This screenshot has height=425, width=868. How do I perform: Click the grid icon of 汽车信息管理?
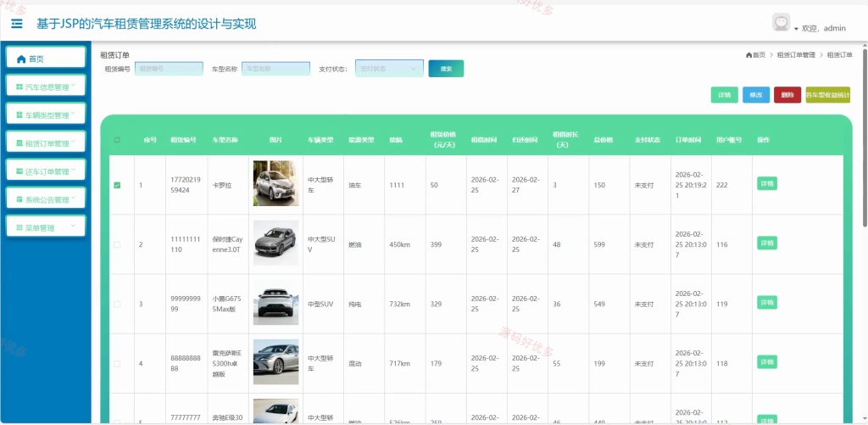point(20,87)
